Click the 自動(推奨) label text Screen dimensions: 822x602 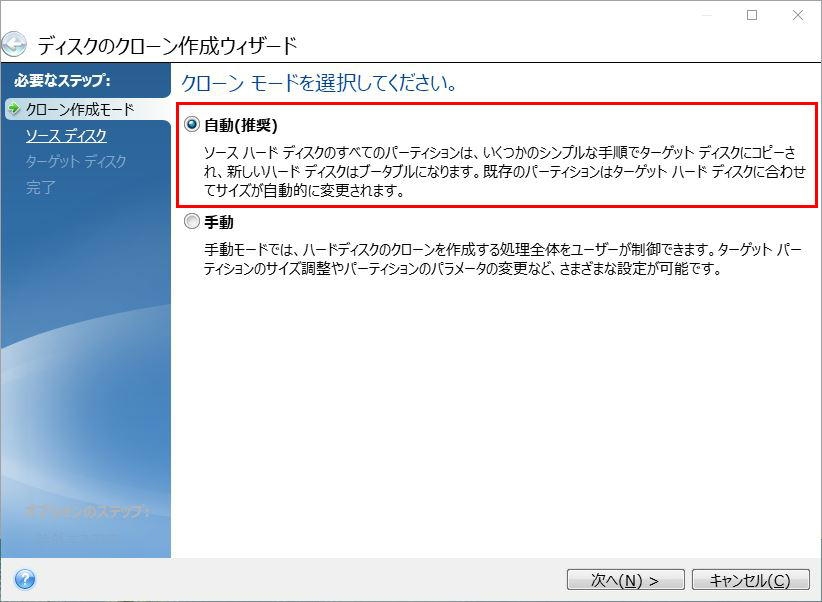pyautogui.click(x=241, y=125)
